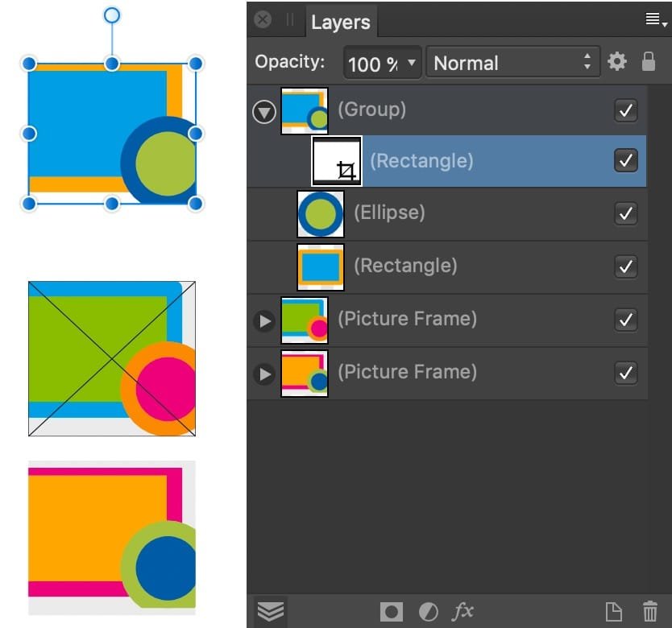Image resolution: width=672 pixels, height=628 pixels.
Task: Select the highlighted Rectangle layer
Action: (x=423, y=161)
